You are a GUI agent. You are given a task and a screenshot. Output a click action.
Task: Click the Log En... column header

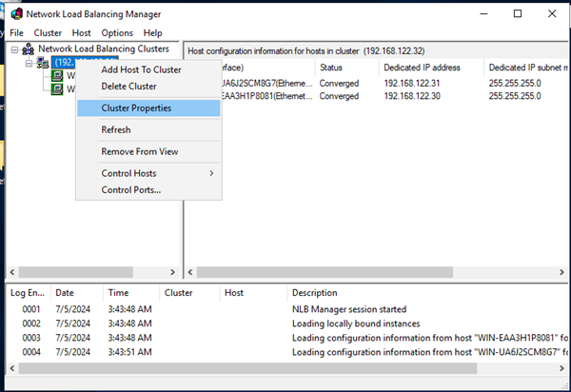[x=28, y=293]
